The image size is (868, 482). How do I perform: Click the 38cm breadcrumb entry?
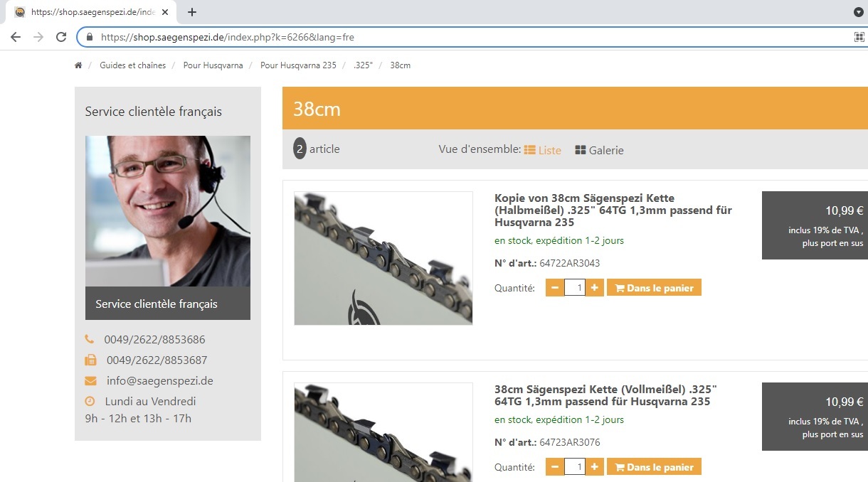click(401, 65)
